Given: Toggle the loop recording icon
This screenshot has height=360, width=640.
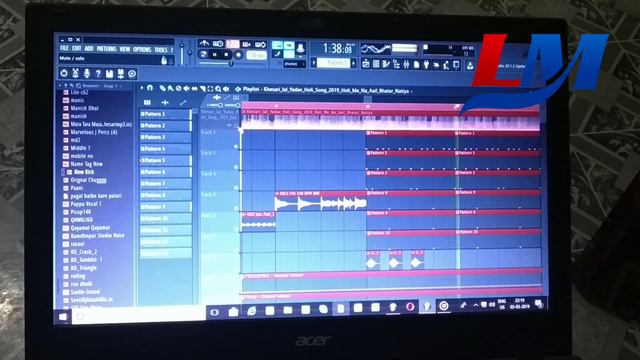Looking at the screenshot, I should click(x=260, y=44).
